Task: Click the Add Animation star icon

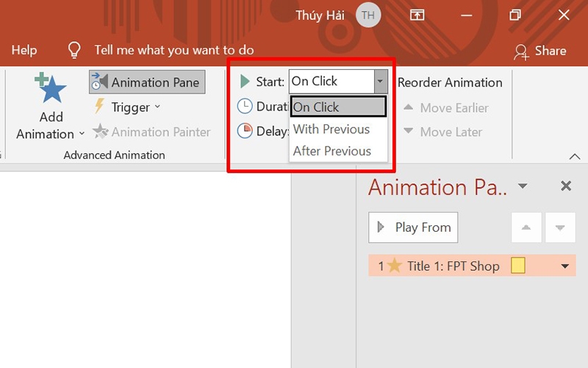Action: pyautogui.click(x=50, y=88)
